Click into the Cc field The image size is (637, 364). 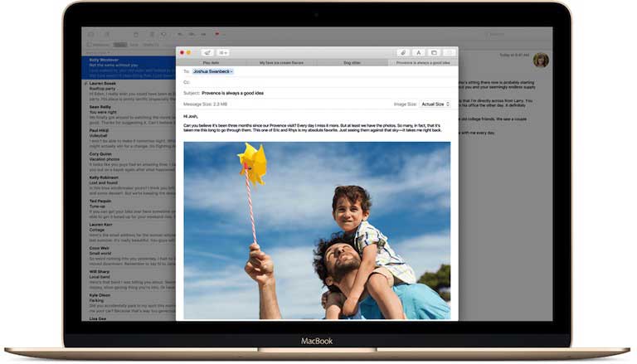click(315, 82)
